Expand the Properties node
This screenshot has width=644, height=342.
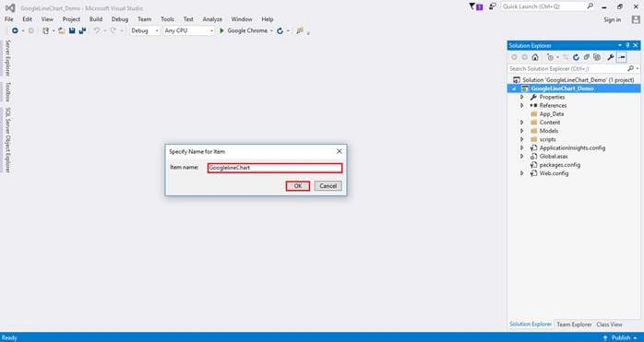click(522, 97)
